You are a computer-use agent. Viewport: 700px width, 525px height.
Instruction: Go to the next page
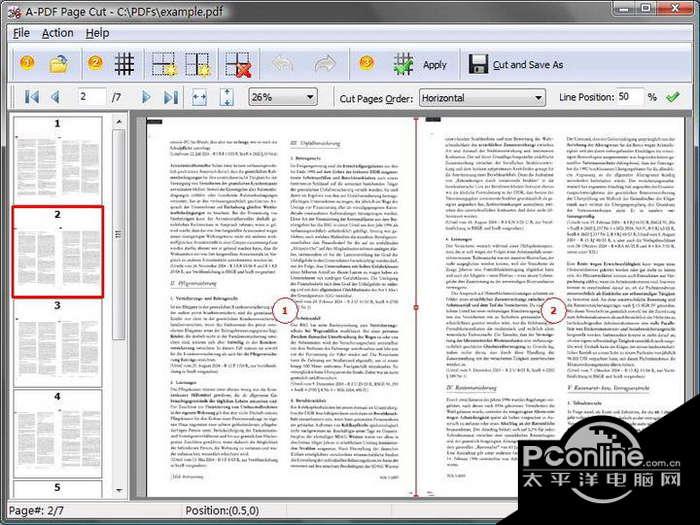[146, 96]
